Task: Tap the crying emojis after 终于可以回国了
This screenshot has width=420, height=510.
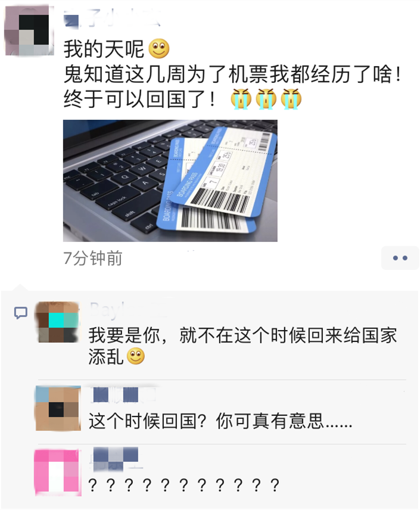Action: coord(266,99)
